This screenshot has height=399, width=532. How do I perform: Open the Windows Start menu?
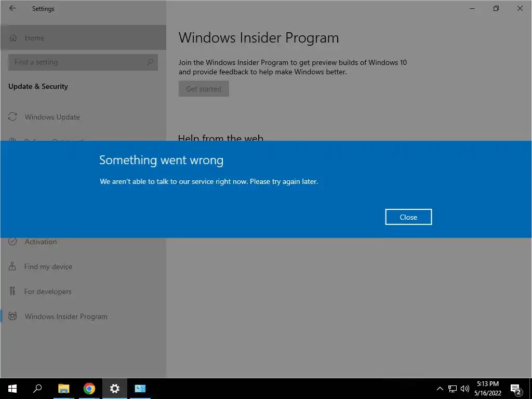(x=12, y=389)
